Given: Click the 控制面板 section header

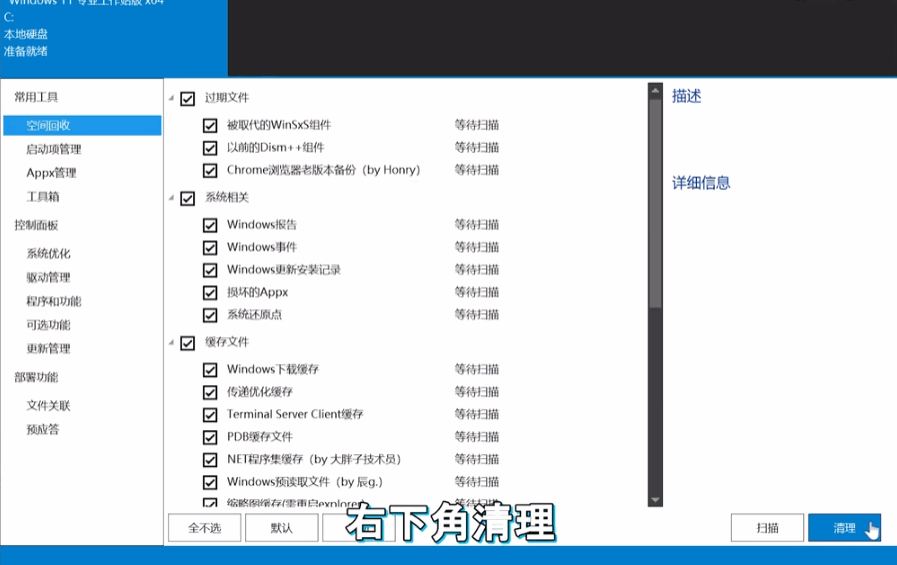Looking at the screenshot, I should tap(36, 225).
